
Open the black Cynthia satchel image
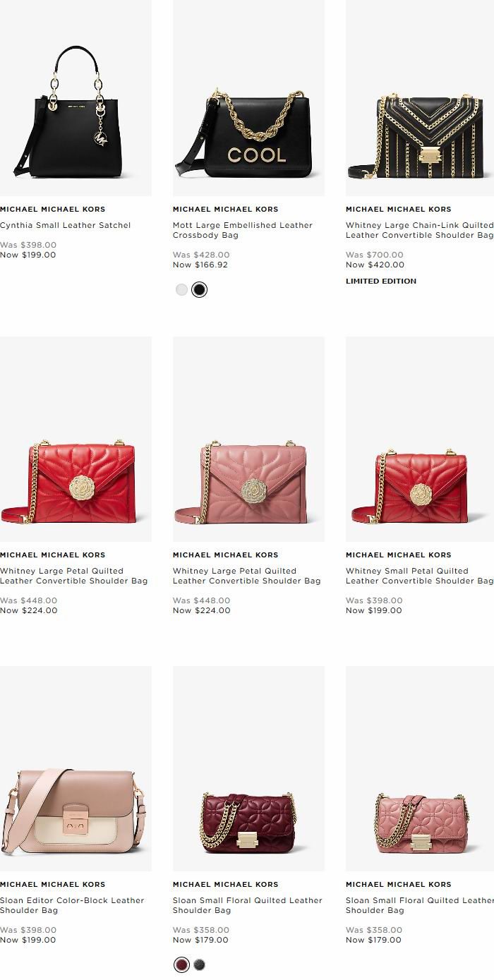[x=76, y=98]
